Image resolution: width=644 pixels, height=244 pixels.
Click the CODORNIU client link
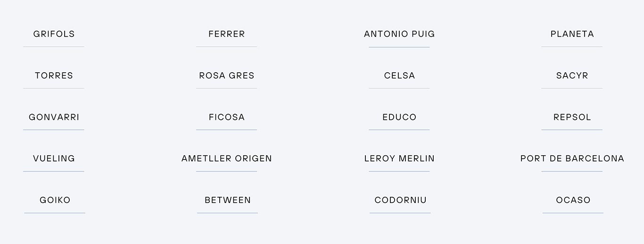pos(400,200)
